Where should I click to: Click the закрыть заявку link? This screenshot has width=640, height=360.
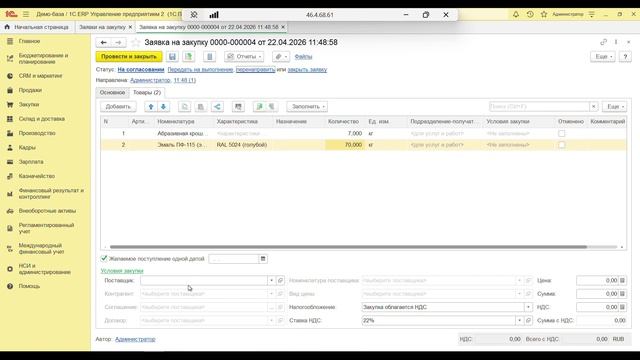click(307, 70)
